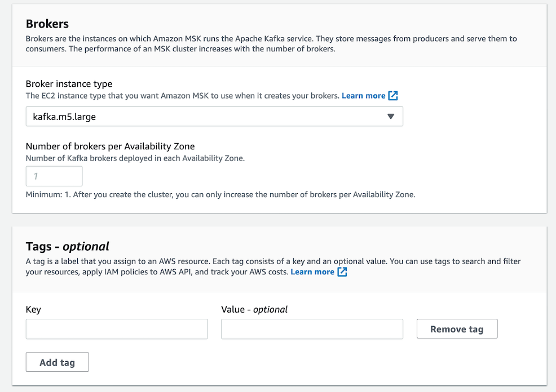This screenshot has width=556, height=392.
Task: Click the Key field label
Action: (x=33, y=310)
